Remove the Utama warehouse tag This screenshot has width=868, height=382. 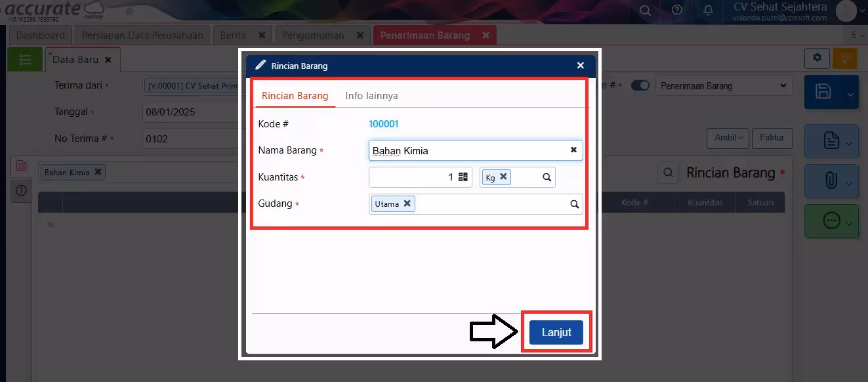407,203
